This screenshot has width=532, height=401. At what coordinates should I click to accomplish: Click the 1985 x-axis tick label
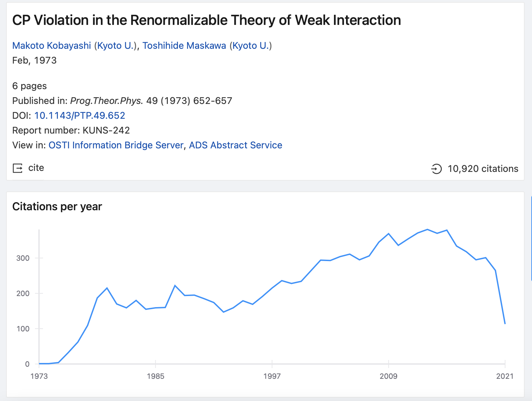[x=155, y=376]
